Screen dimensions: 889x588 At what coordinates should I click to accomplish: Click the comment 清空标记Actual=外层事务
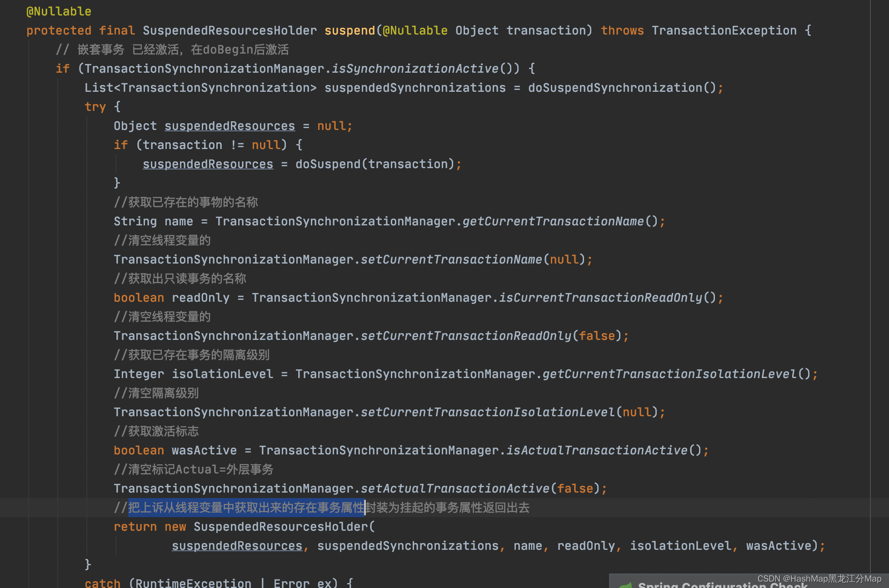(194, 469)
